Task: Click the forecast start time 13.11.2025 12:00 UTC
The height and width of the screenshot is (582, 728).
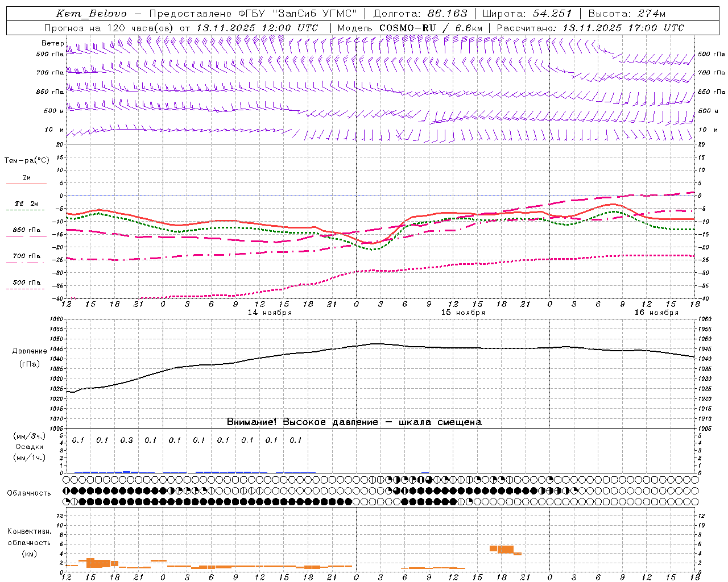Action: [x=257, y=28]
